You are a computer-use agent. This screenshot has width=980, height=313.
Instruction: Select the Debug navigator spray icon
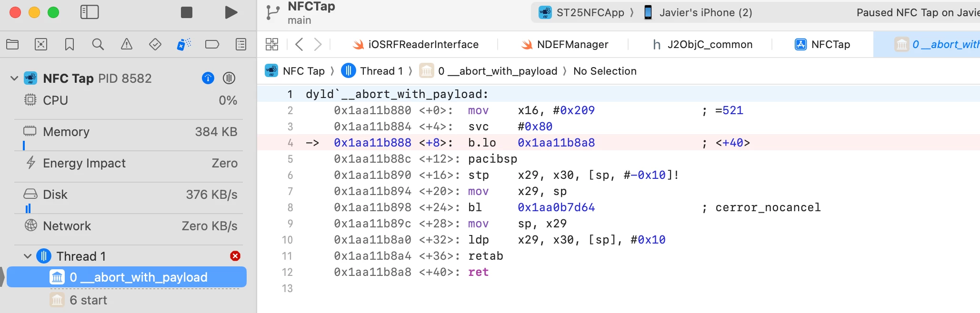click(184, 45)
